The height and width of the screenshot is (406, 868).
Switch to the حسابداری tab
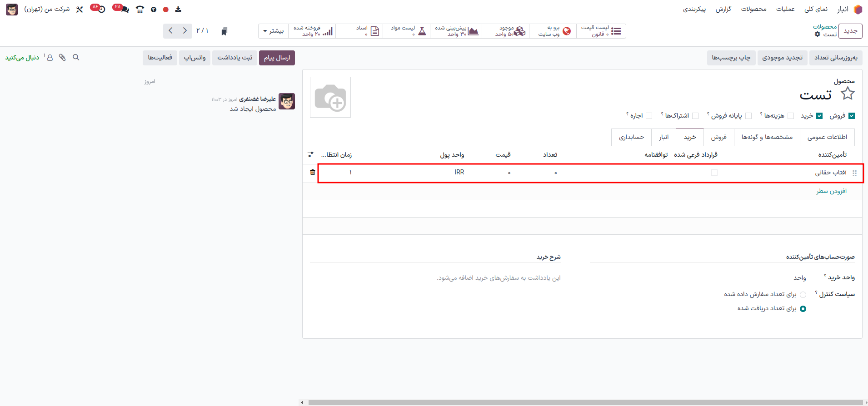[631, 137]
